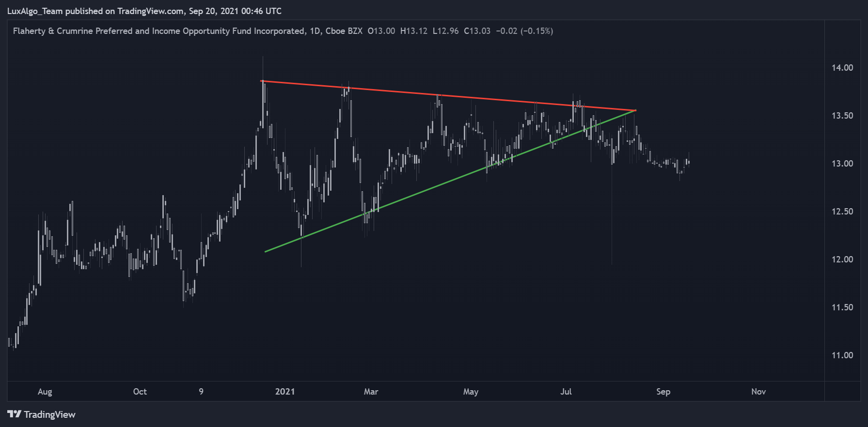This screenshot has height=427, width=868.
Task: Click the Mar time axis label
Action: [x=371, y=392]
